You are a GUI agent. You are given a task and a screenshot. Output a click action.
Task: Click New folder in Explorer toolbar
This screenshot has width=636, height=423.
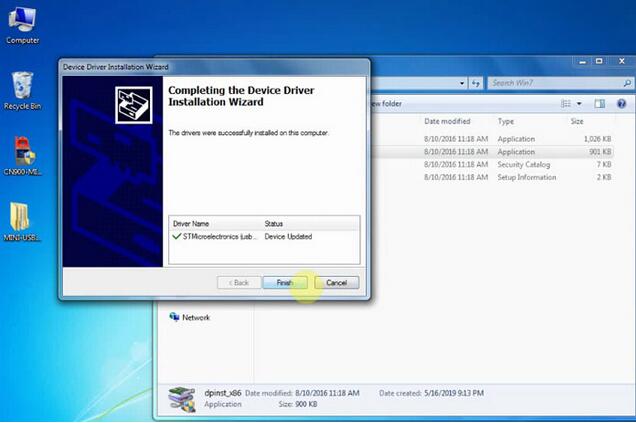386,104
